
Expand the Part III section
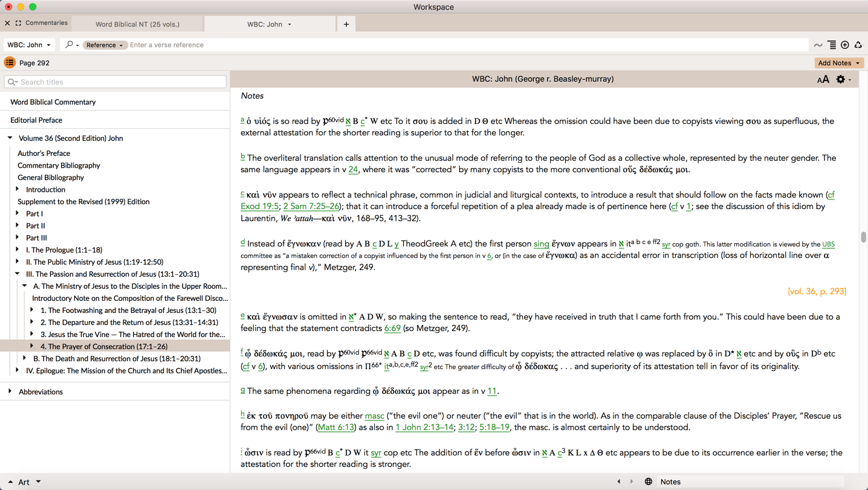pyautogui.click(x=18, y=237)
